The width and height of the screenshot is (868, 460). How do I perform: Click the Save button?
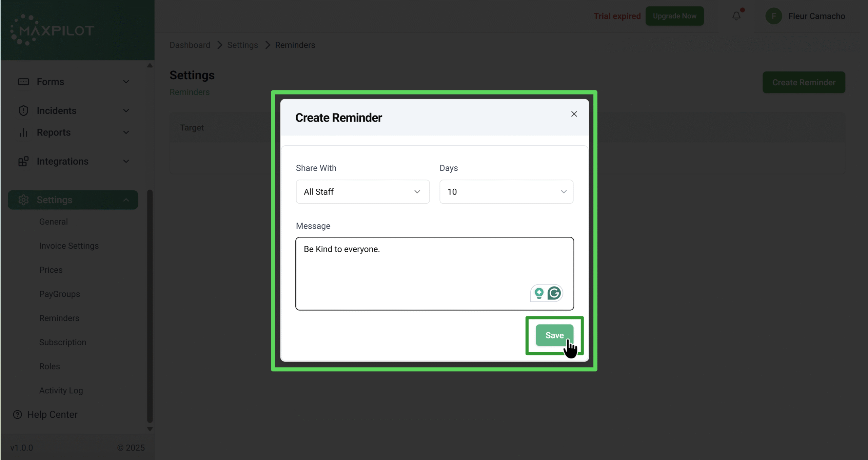coord(554,335)
